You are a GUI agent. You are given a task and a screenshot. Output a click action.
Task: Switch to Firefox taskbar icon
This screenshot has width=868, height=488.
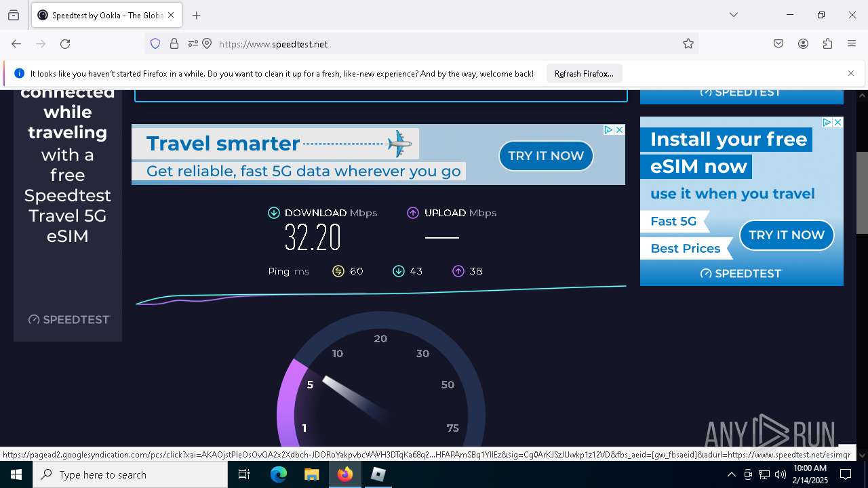click(345, 474)
